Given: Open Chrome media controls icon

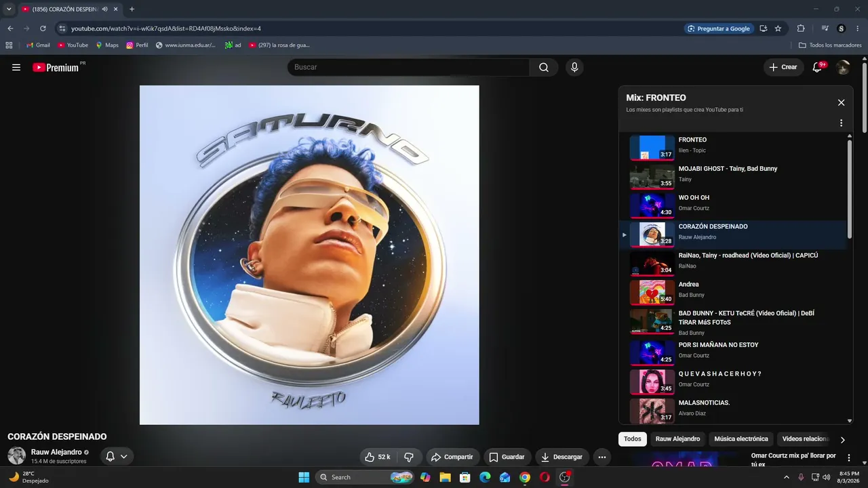Looking at the screenshot, I should 825,28.
